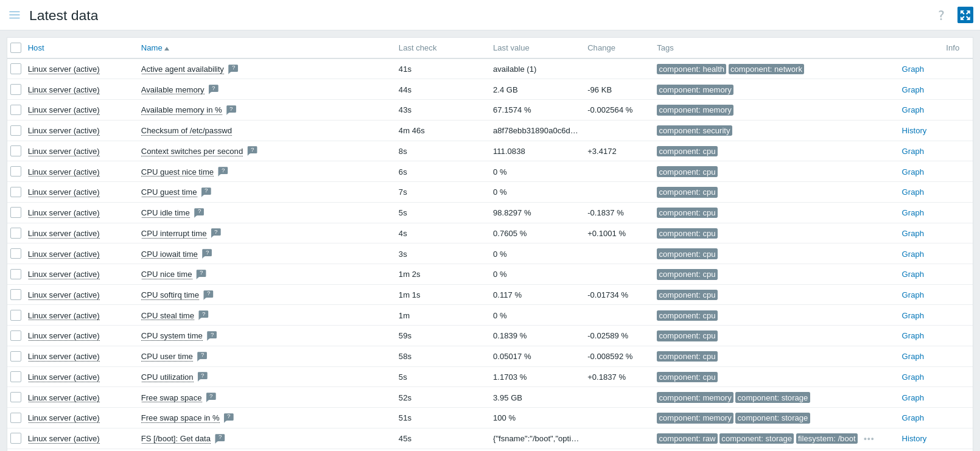
Task: Open description icon beside CPU idle time
Action: [199, 212]
